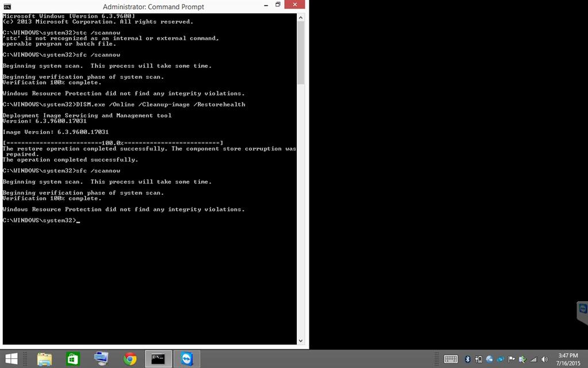Screen dimensions: 588x368
Task: Click the DISM.exe /Online /Cleanup-image /Restorehealth line
Action: (124, 105)
